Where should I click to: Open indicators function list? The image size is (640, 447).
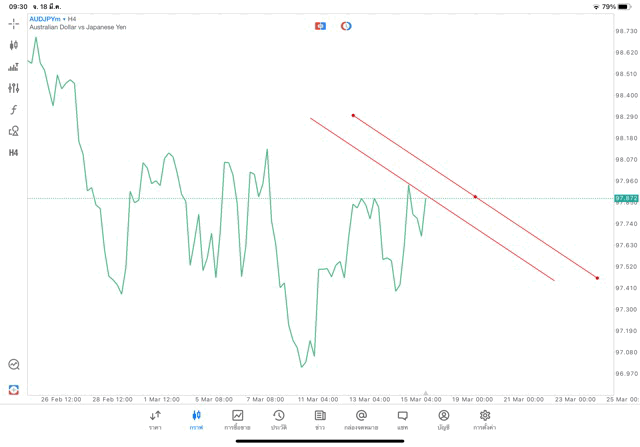pos(14,110)
